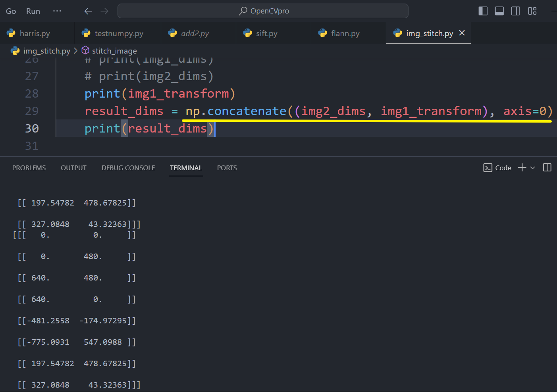Click the Python icon on the harris.py tab
Screen dimensions: 557x392
tap(11, 33)
